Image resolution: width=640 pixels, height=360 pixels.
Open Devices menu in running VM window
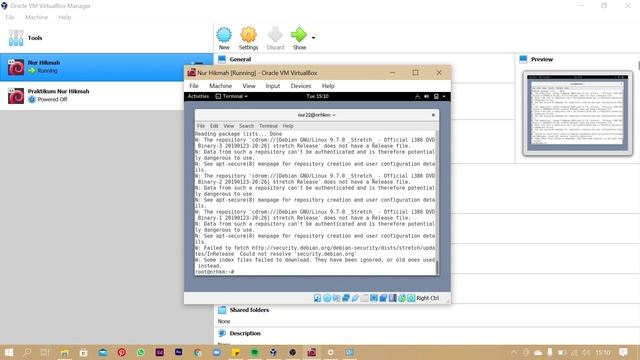coord(301,86)
